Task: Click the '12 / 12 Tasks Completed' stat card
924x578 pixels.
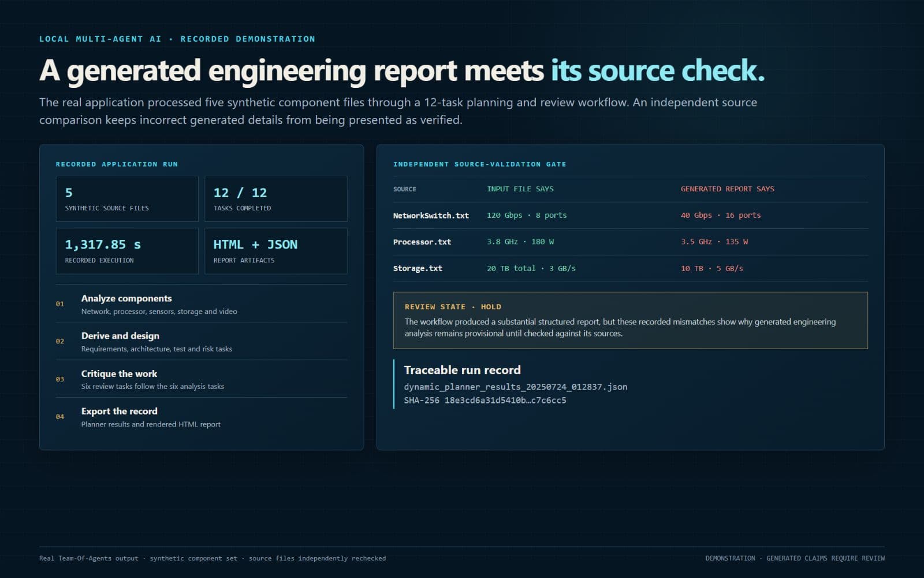Action: [276, 199]
